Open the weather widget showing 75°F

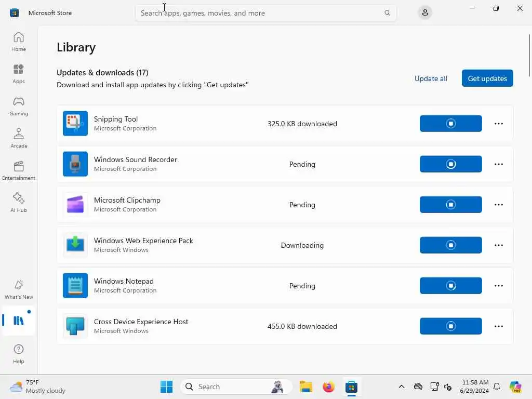[x=37, y=387]
